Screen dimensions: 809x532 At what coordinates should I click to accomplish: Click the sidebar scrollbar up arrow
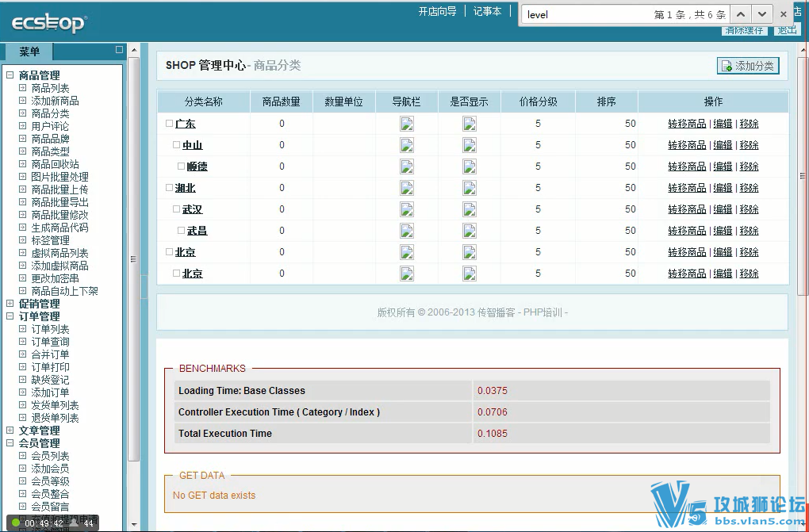tap(134, 50)
